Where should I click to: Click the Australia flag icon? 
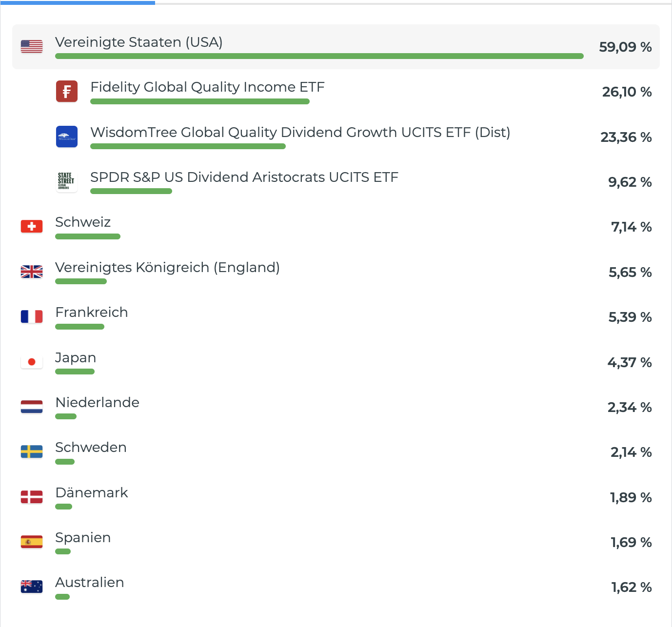(32, 587)
